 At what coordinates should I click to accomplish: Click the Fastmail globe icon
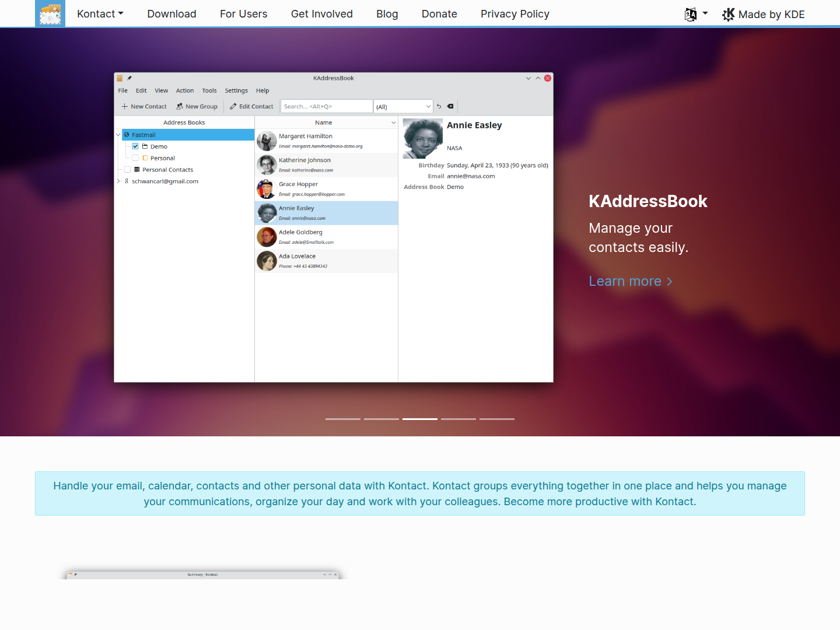coord(127,135)
